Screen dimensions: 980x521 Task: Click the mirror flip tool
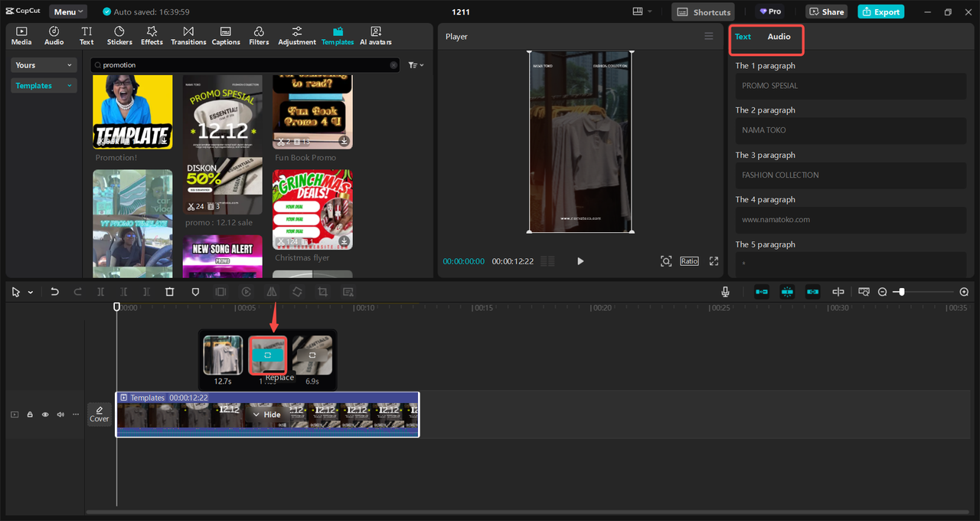[271, 292]
